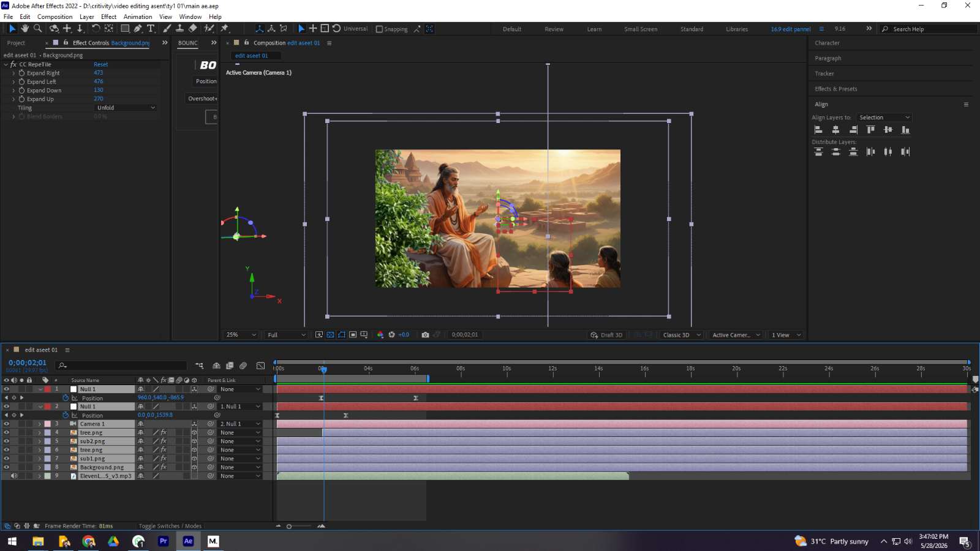
Task: Open the Graph Editor in timeline
Action: (x=260, y=365)
